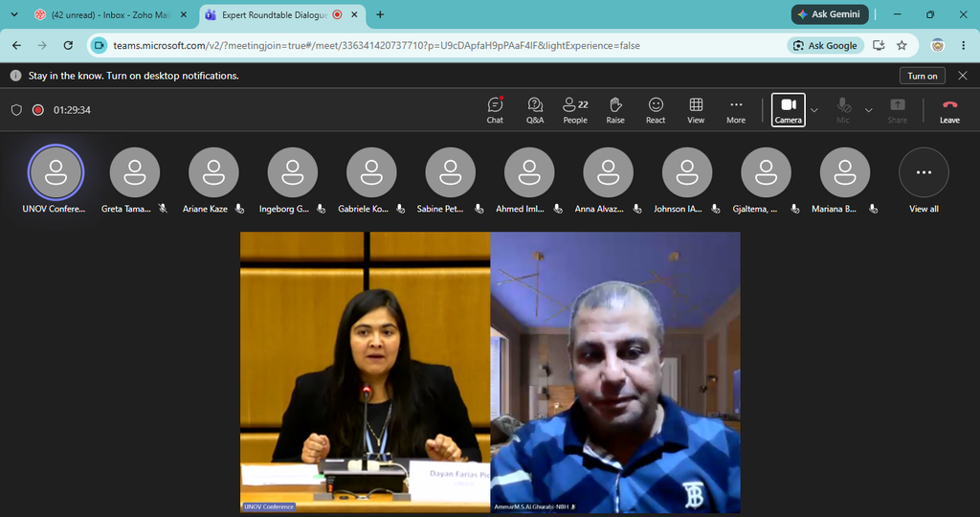This screenshot has height=517, width=980.
Task: Open the Chat panel
Action: coord(495,110)
